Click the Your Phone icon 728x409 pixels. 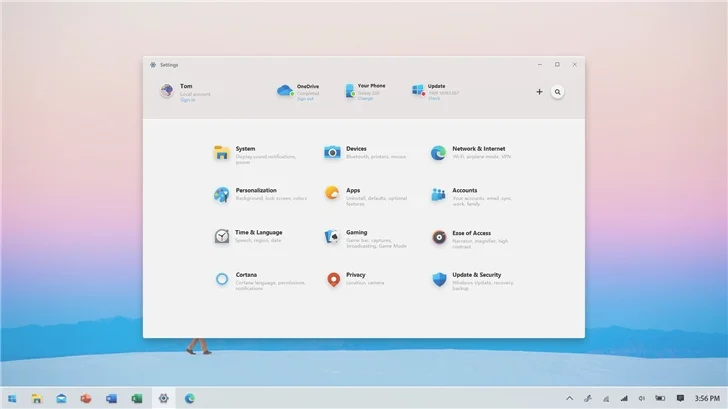[350, 91]
